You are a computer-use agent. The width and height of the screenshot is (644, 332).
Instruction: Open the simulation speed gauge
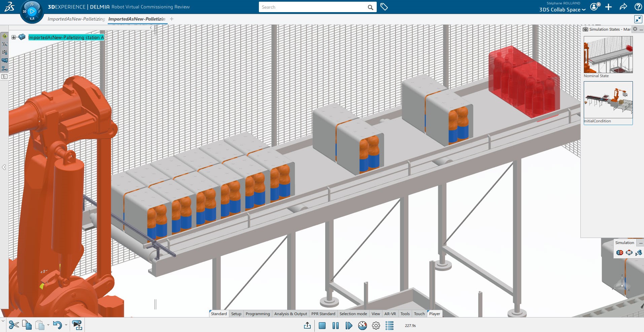click(363, 326)
